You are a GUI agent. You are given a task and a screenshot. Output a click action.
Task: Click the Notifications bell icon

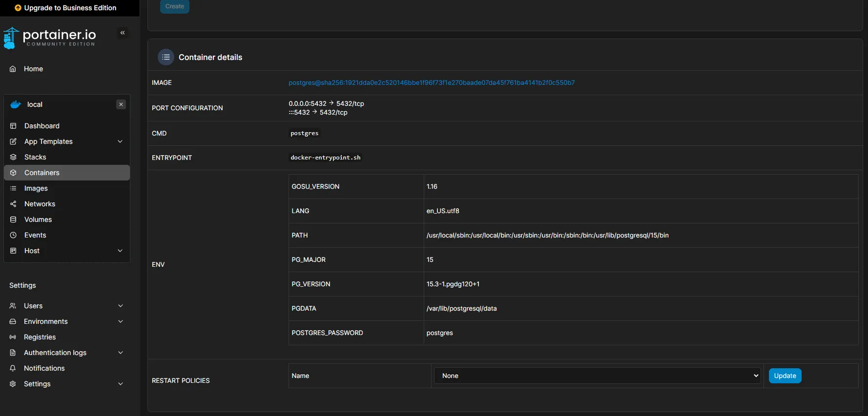point(13,368)
